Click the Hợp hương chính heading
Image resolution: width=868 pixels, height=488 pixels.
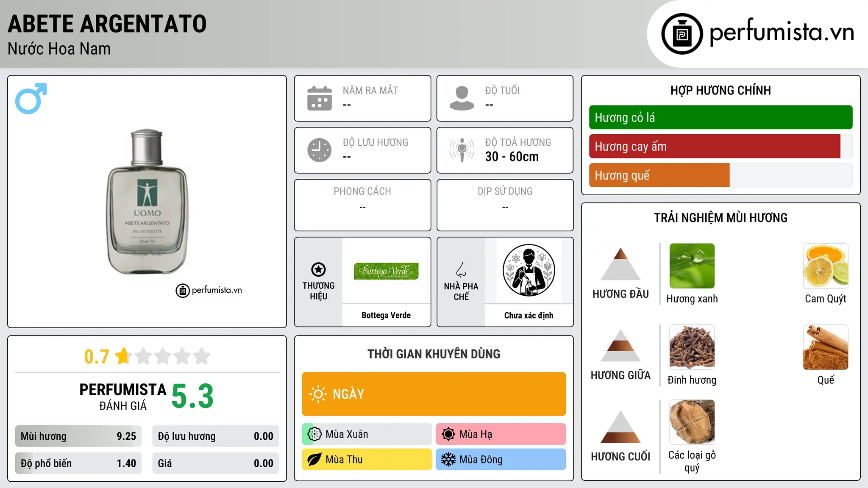pos(721,91)
